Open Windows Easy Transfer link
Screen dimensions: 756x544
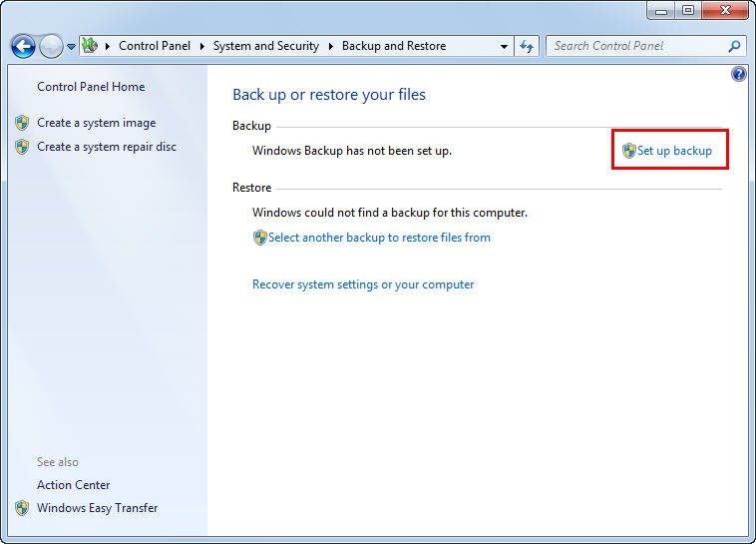tap(98, 508)
